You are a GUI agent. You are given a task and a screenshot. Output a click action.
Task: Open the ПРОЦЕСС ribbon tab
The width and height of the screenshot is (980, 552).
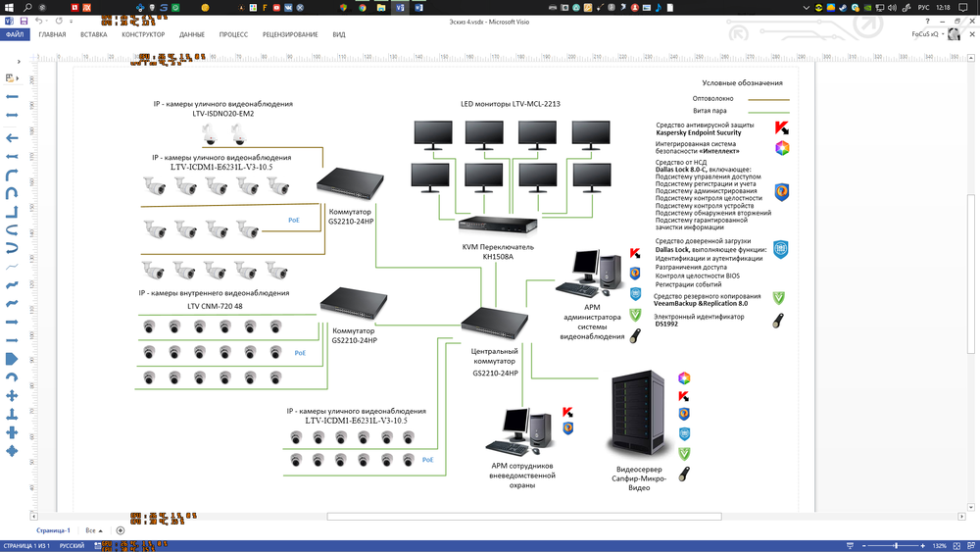[x=233, y=34]
